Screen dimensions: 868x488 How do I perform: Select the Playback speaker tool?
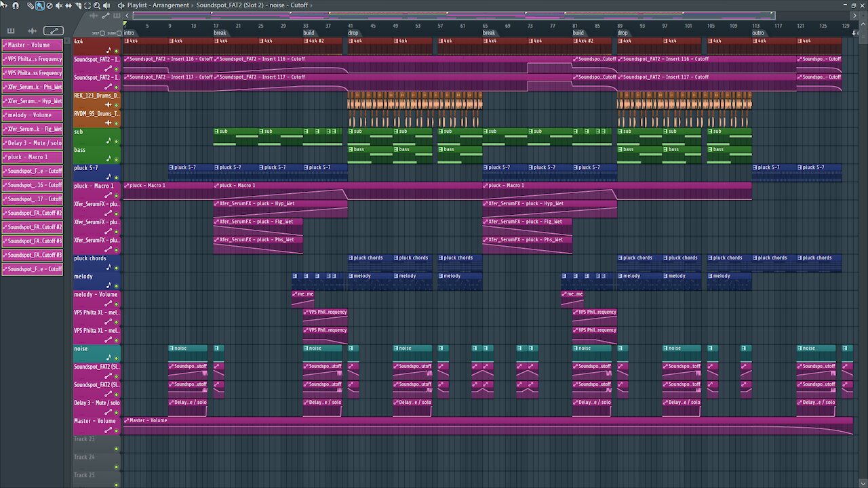coord(106,5)
